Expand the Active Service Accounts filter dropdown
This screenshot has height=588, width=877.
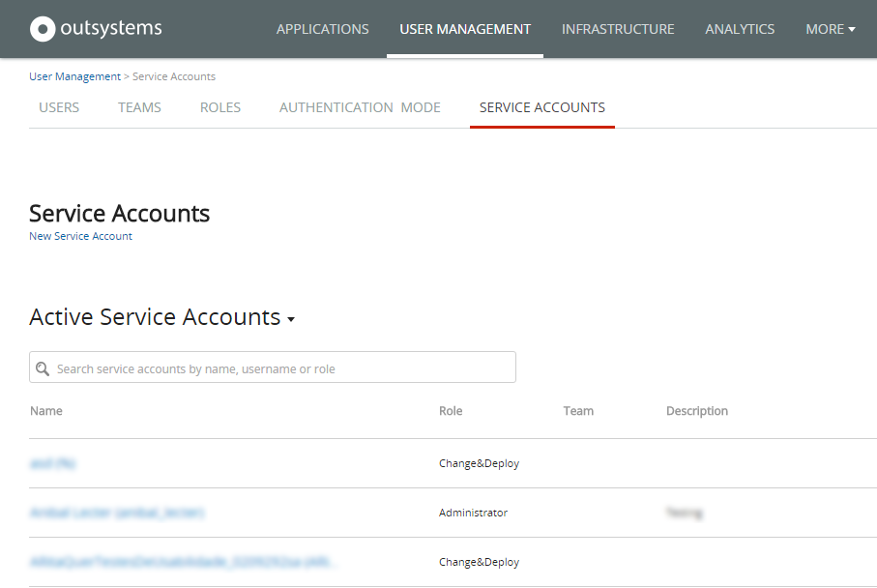(x=291, y=319)
